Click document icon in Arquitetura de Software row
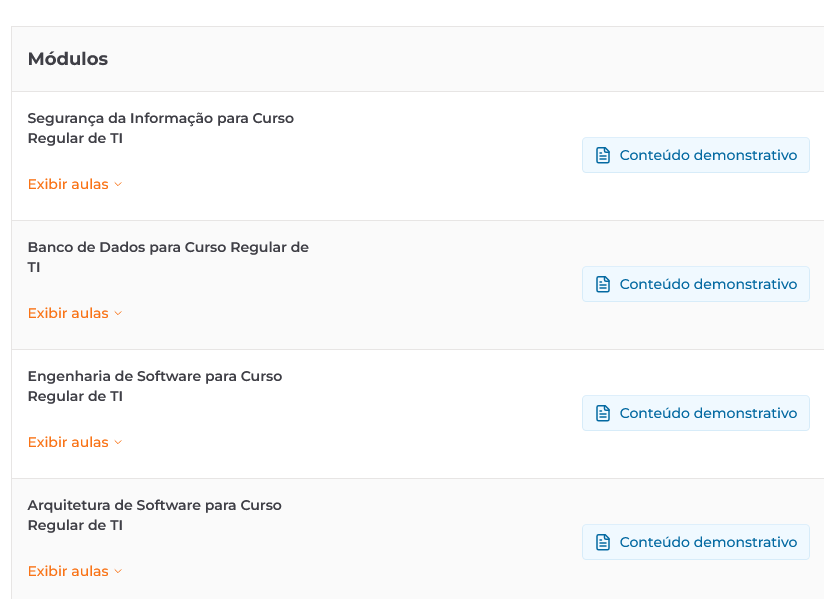 (x=603, y=542)
